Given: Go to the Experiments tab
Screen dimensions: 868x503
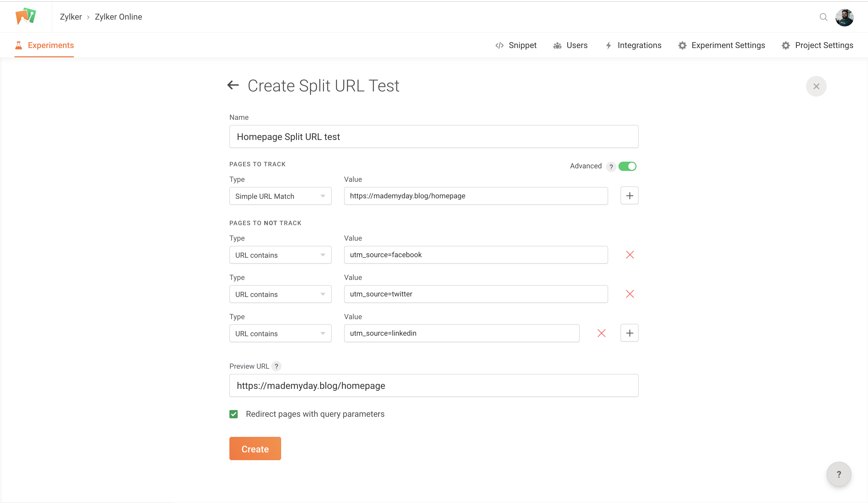Looking at the screenshot, I should pos(44,45).
